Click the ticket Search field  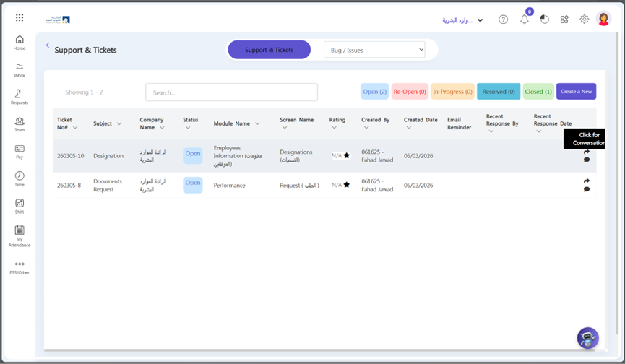click(x=231, y=92)
